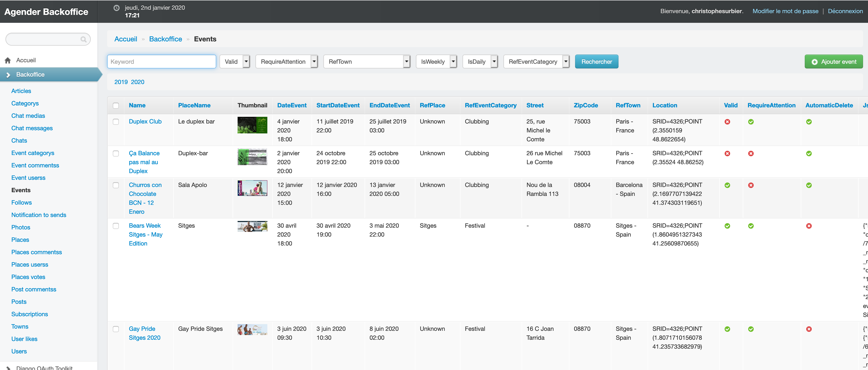Viewport: 868px width, 370px height.
Task: Open the RefEventCategory filter dropdown
Action: click(536, 62)
